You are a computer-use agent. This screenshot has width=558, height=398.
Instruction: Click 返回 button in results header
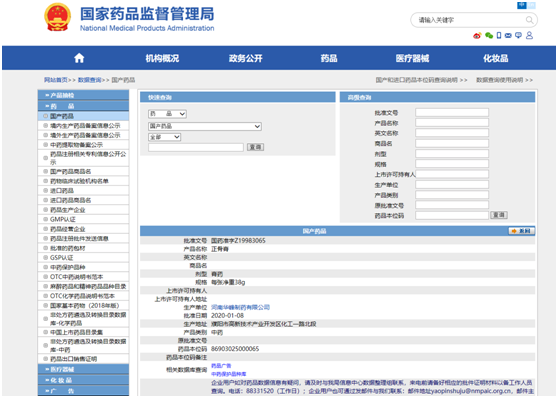(x=521, y=231)
